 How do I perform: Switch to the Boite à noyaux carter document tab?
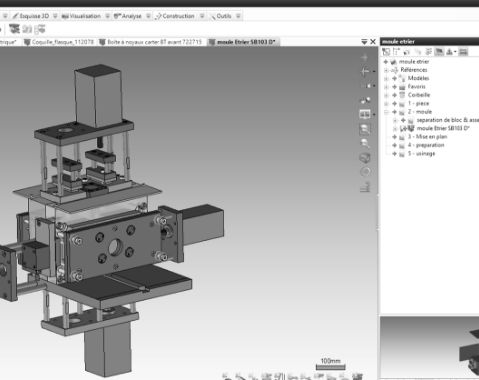[x=150, y=42]
